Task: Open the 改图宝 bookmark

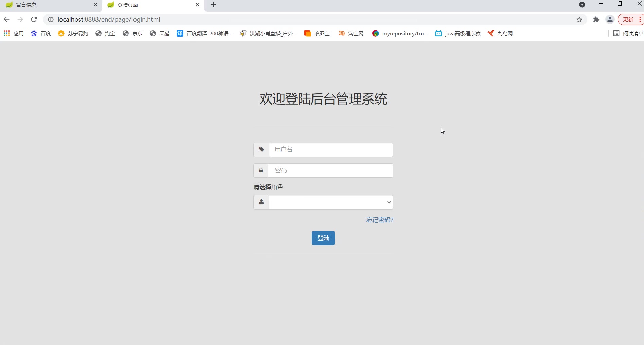Action: 317,33
